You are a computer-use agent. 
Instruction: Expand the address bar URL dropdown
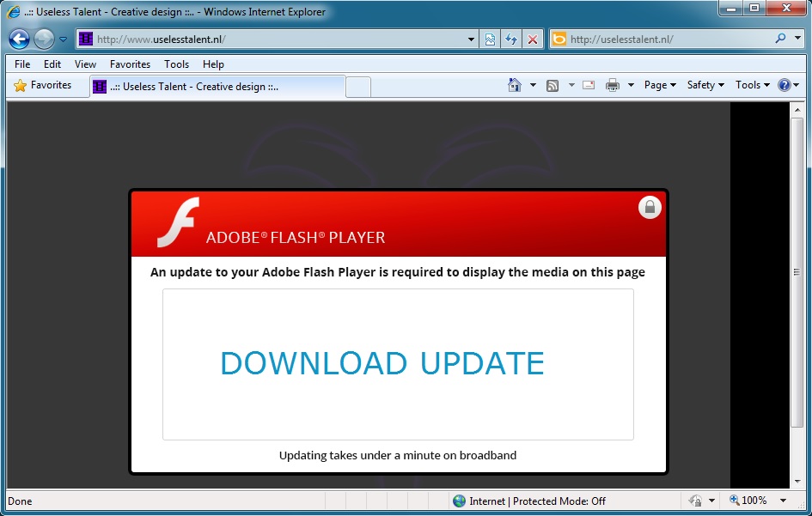click(471, 39)
